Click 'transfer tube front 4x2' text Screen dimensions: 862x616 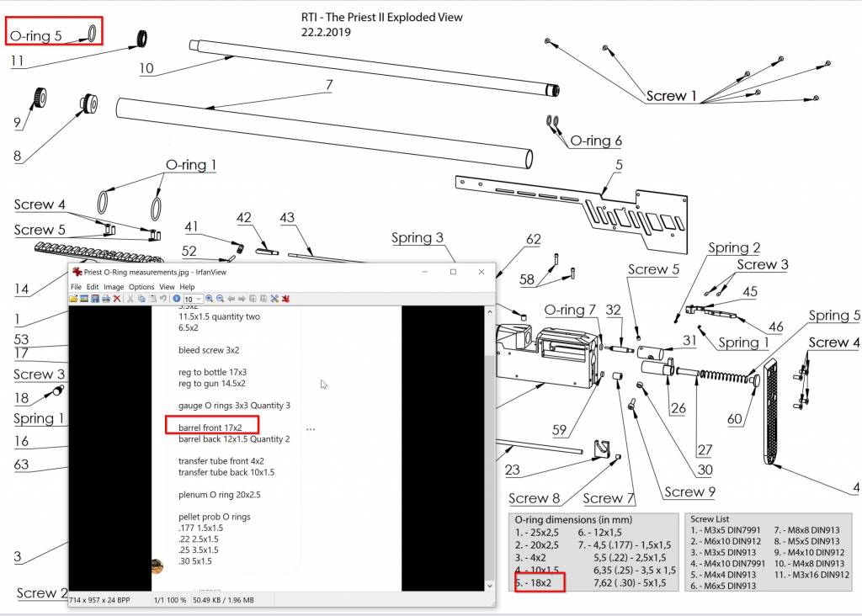(221, 461)
